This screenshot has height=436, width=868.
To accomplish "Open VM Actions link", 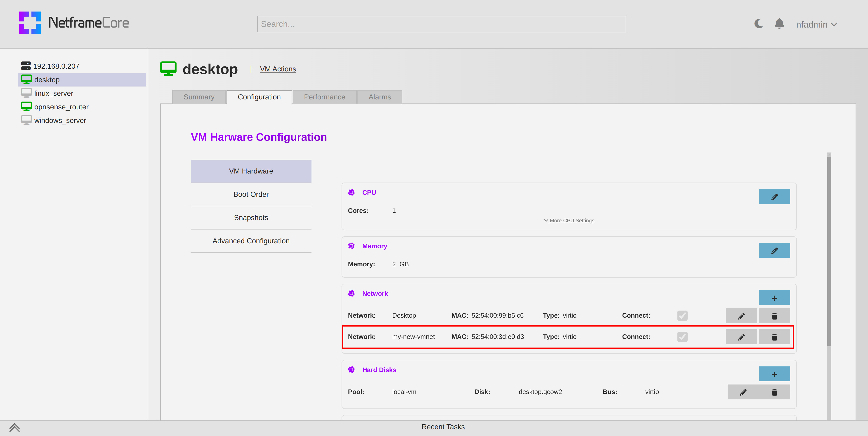I will pos(278,69).
